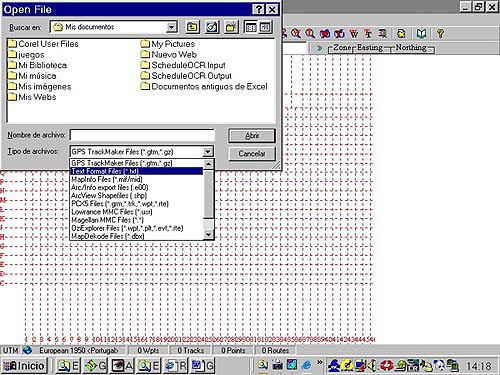Viewport: 500px width, 375px height.
Task: Click the Cancelar button
Action: (252, 154)
